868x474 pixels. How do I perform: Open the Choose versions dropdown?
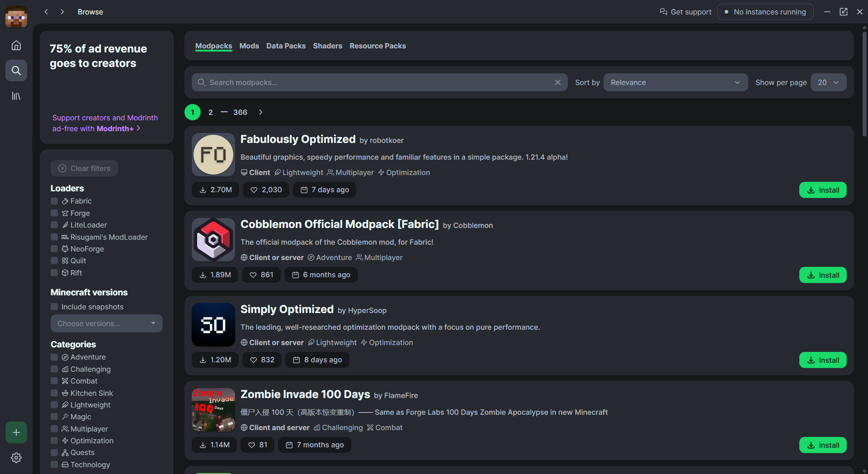pos(106,323)
